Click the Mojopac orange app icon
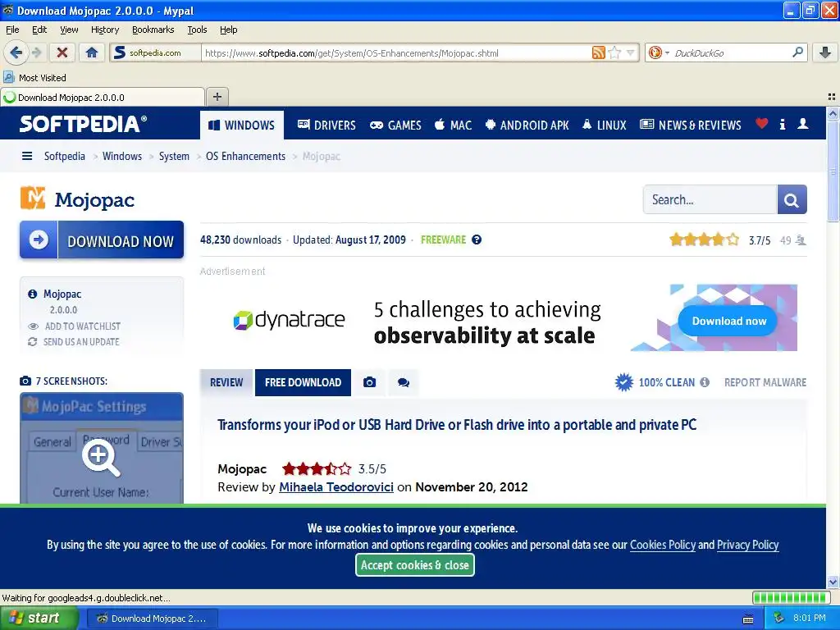 point(33,198)
